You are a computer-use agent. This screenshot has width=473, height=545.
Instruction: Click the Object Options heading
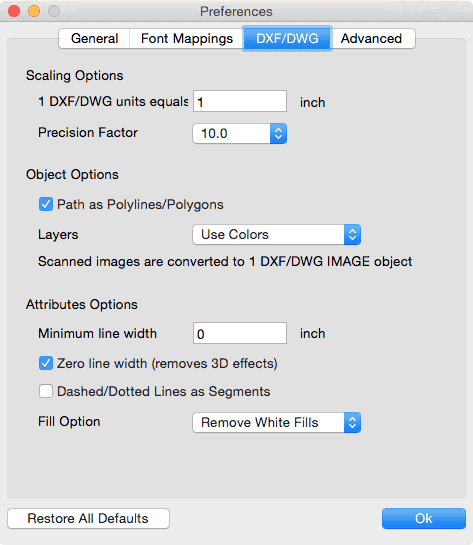[72, 174]
